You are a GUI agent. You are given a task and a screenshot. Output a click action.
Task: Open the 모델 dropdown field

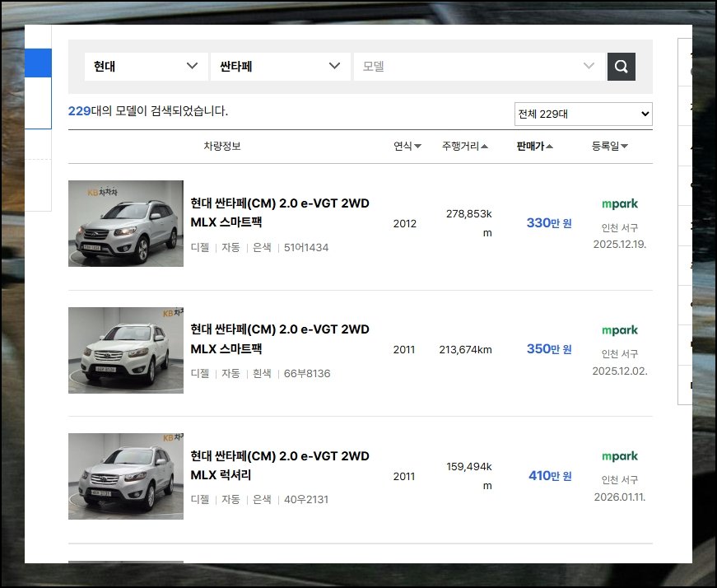point(479,67)
